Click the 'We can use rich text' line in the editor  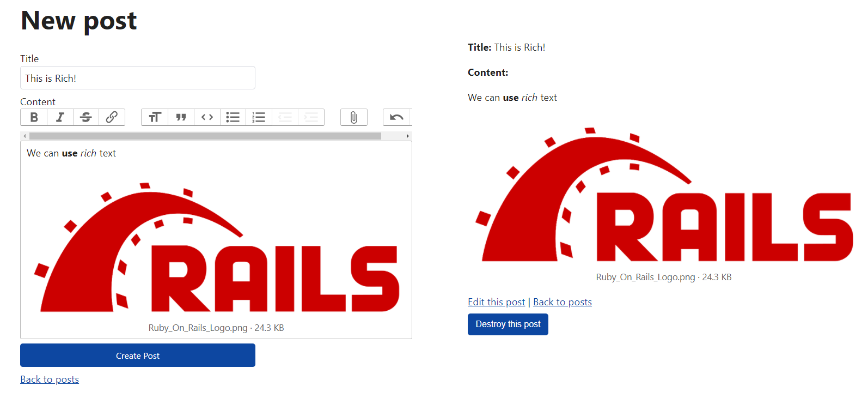[71, 153]
